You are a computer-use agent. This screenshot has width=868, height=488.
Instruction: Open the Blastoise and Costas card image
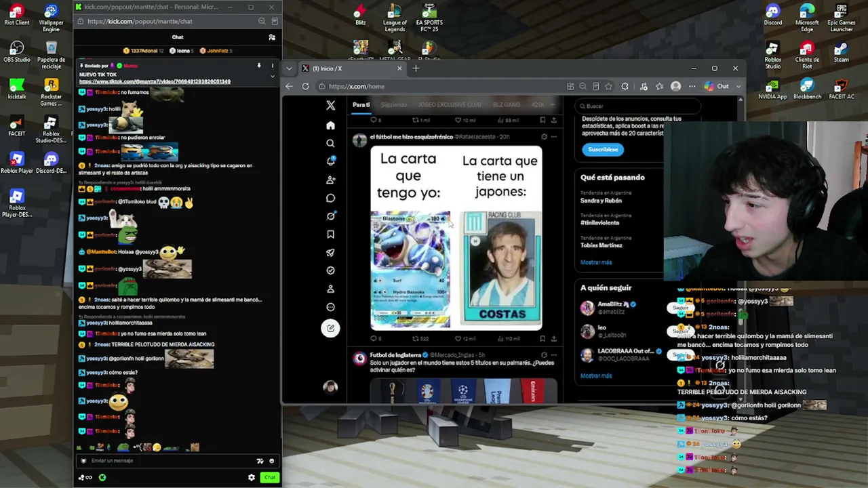(x=456, y=239)
